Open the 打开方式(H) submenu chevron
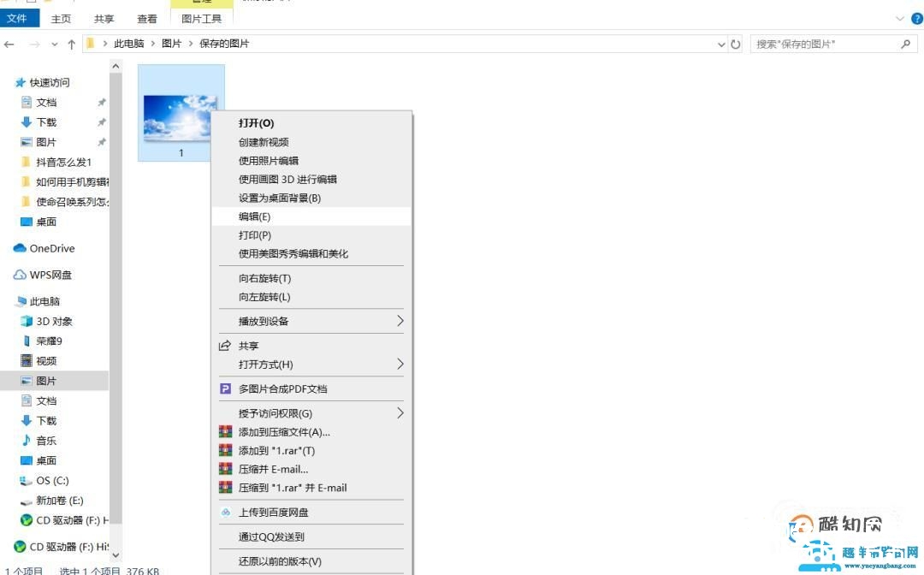Viewport: 924px width, 575px height. [400, 364]
